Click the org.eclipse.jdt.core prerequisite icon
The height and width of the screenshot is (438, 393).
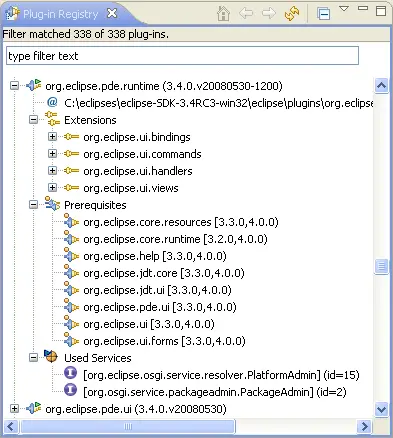(x=71, y=272)
